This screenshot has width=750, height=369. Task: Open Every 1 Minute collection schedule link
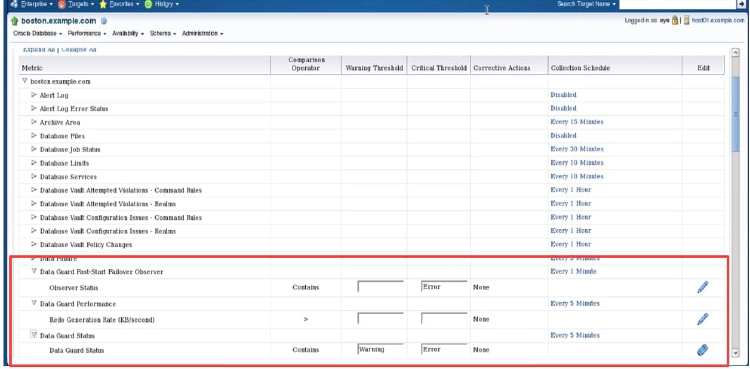tap(574, 271)
